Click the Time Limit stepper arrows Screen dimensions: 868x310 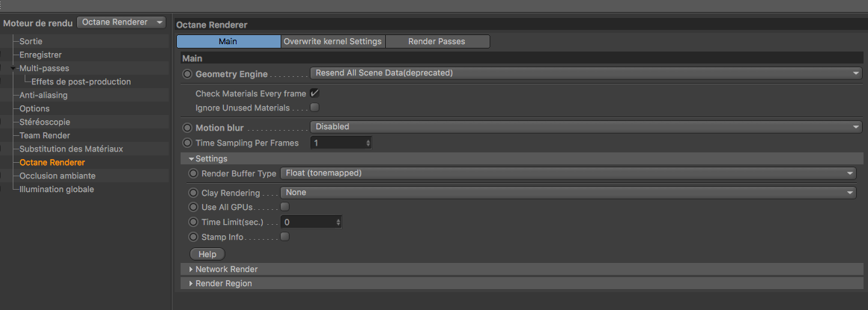(338, 222)
